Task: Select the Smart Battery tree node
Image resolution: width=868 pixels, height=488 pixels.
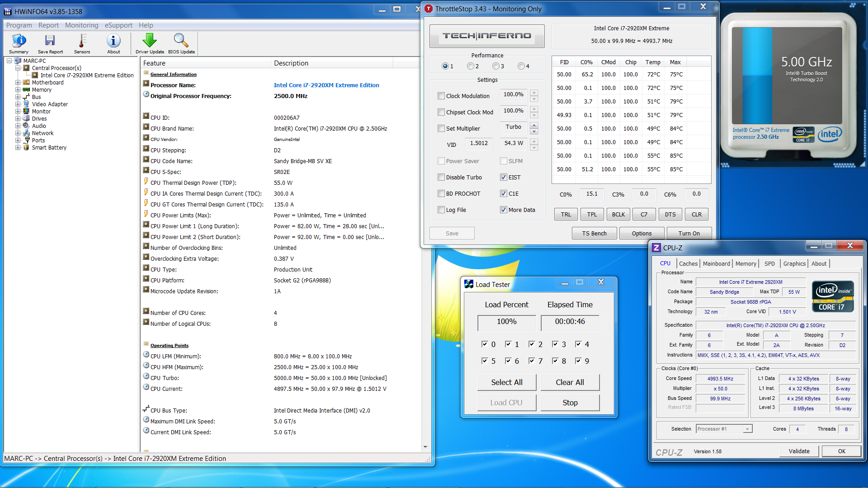Action: tap(49, 147)
